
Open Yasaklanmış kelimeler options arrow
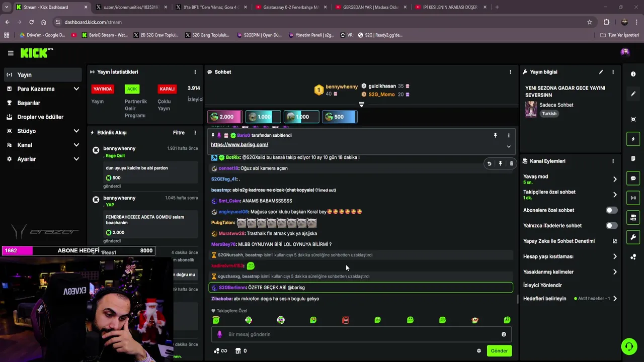(615, 272)
